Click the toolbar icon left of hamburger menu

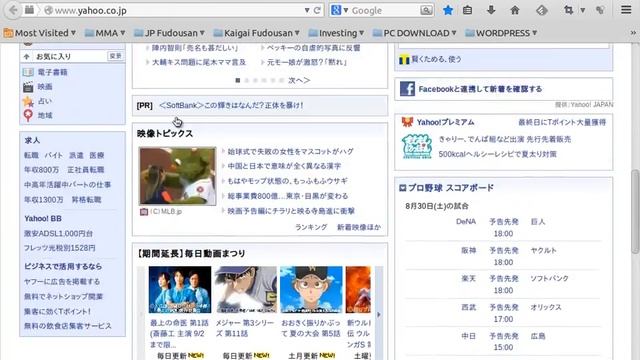[x=600, y=10]
